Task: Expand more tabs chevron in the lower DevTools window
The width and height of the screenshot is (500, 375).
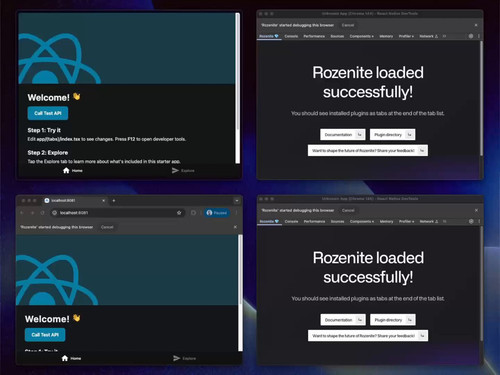Action: click(x=445, y=221)
